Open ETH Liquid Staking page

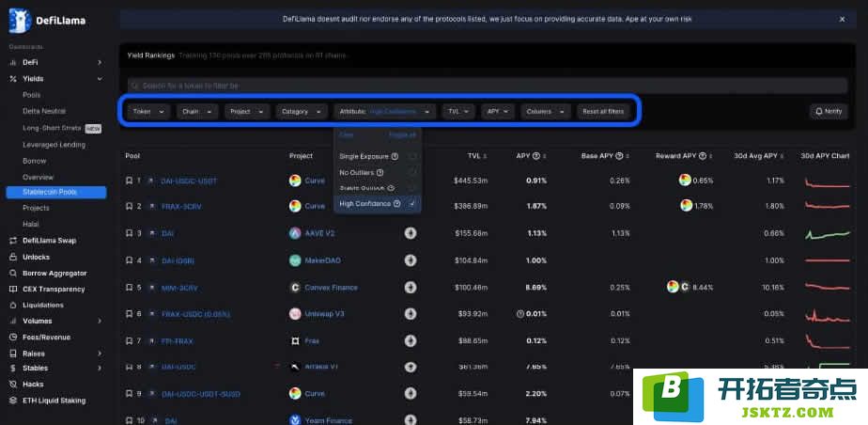(x=54, y=401)
